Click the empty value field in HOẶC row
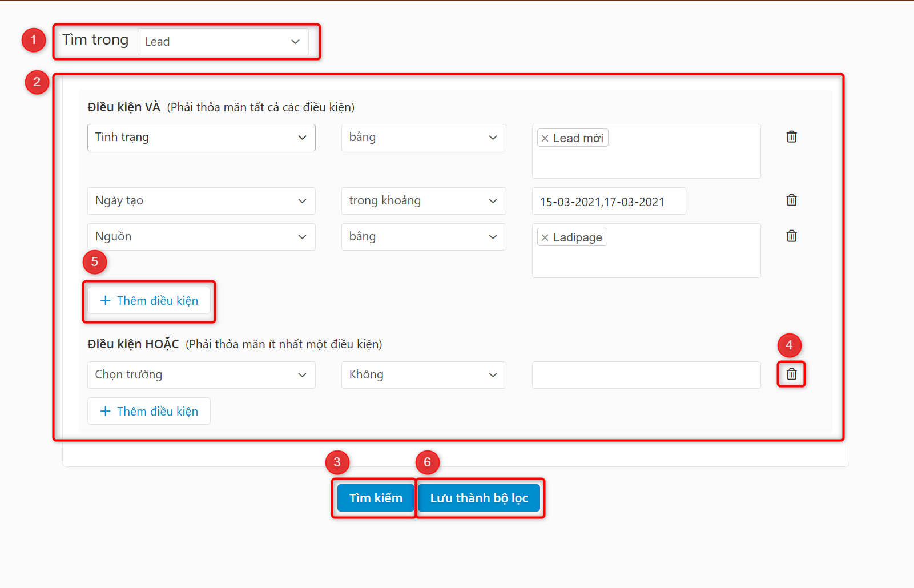Image resolution: width=914 pixels, height=588 pixels. pos(646,375)
